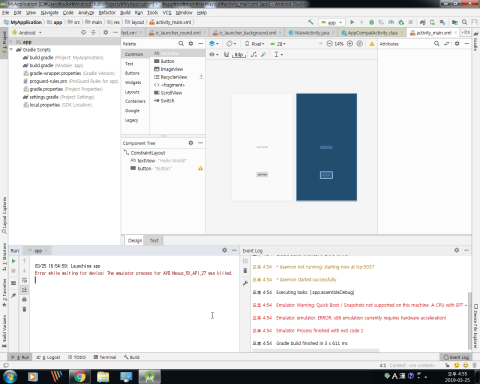Screen dimensions: 480x384
Task: Collapse the Gradle Scripts tree node
Action: (11, 50)
